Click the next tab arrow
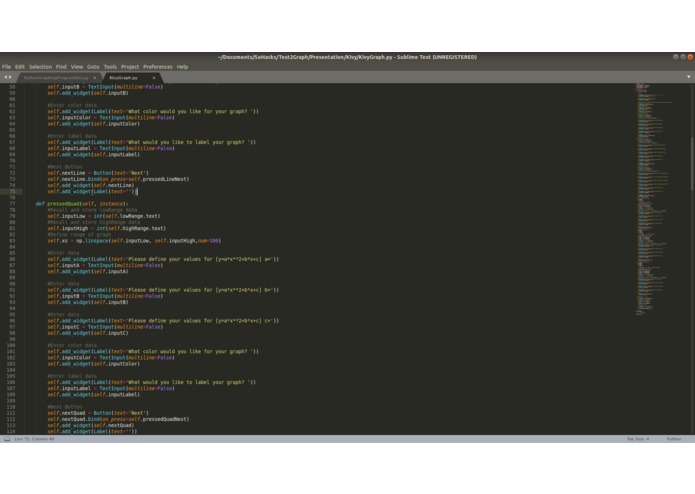695x494 pixels. [x=11, y=77]
